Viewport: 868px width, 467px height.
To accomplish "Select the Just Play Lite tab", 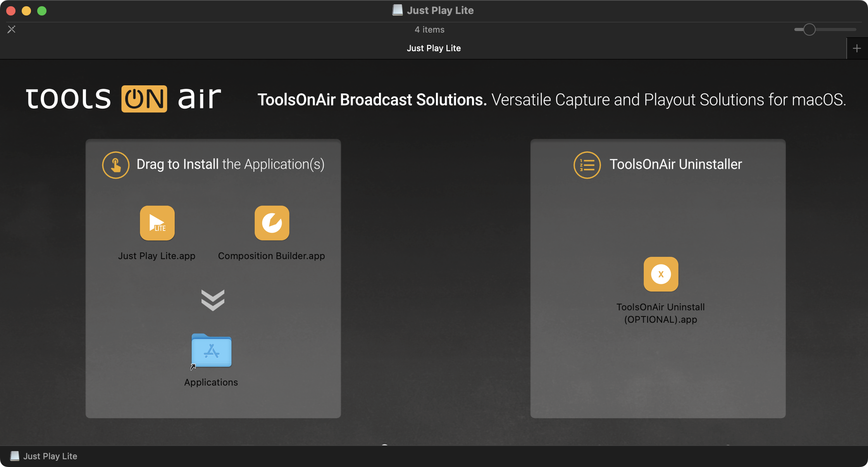I will (434, 48).
